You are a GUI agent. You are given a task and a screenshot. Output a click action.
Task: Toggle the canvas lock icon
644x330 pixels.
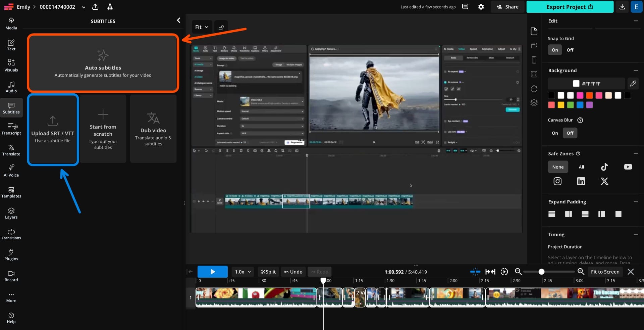point(221,27)
